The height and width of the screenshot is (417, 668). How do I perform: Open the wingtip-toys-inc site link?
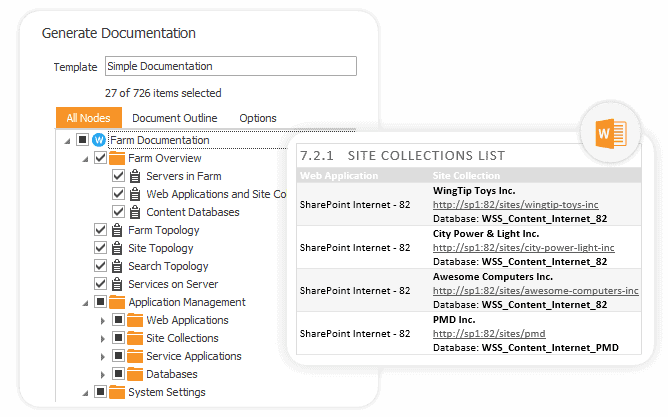pos(515,205)
